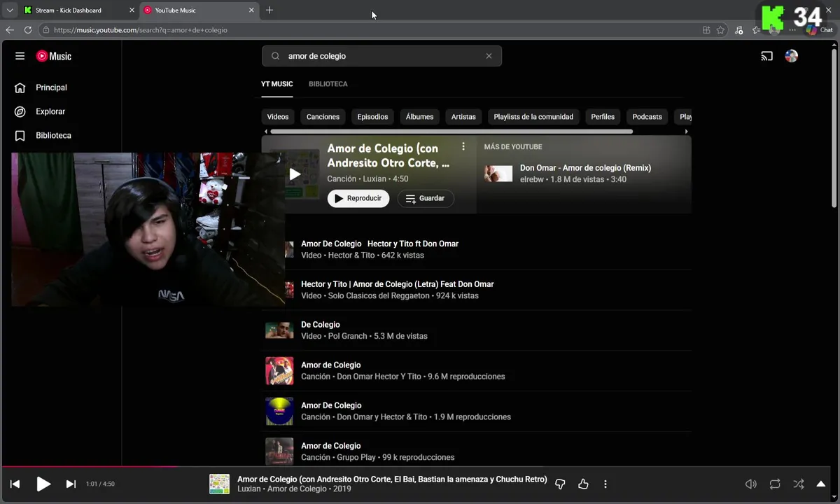Viewport: 840px width, 504px height.
Task: Switch to the BIBLIOTECA tab
Action: [x=328, y=84]
